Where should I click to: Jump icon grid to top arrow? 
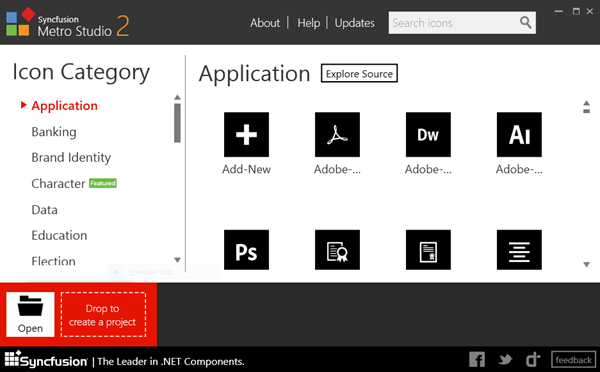586,107
